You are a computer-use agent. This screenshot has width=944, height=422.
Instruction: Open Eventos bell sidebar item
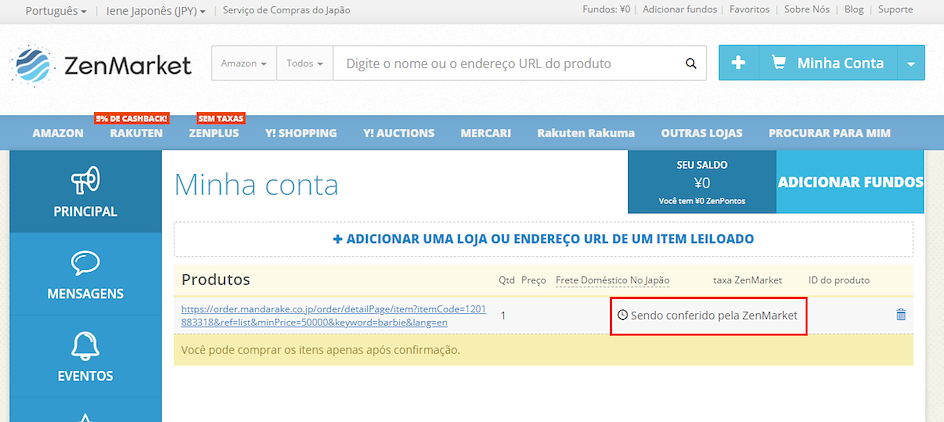(85, 356)
